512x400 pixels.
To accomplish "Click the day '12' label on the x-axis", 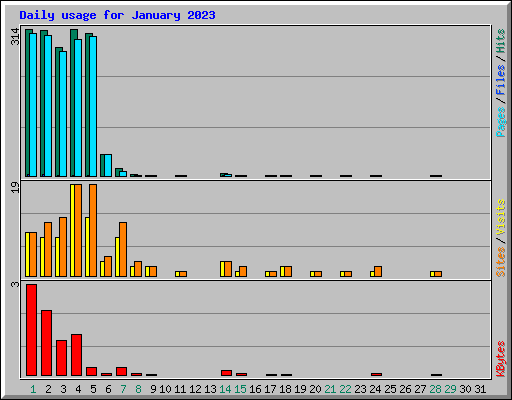I will pyautogui.click(x=195, y=389).
